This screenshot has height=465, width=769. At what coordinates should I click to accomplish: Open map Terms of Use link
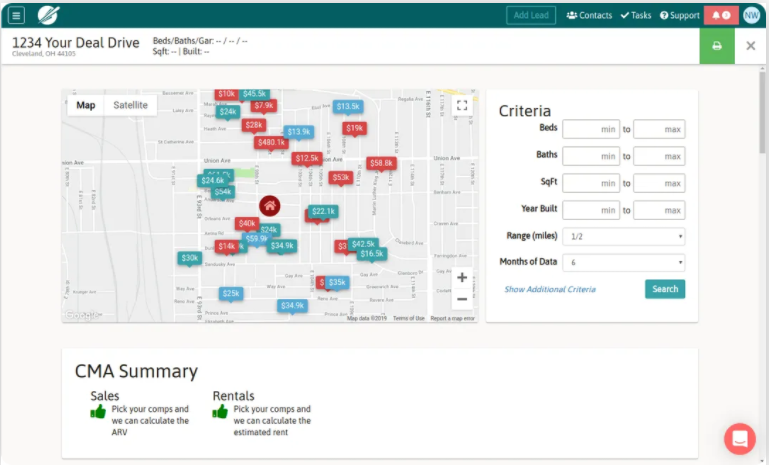(409, 318)
